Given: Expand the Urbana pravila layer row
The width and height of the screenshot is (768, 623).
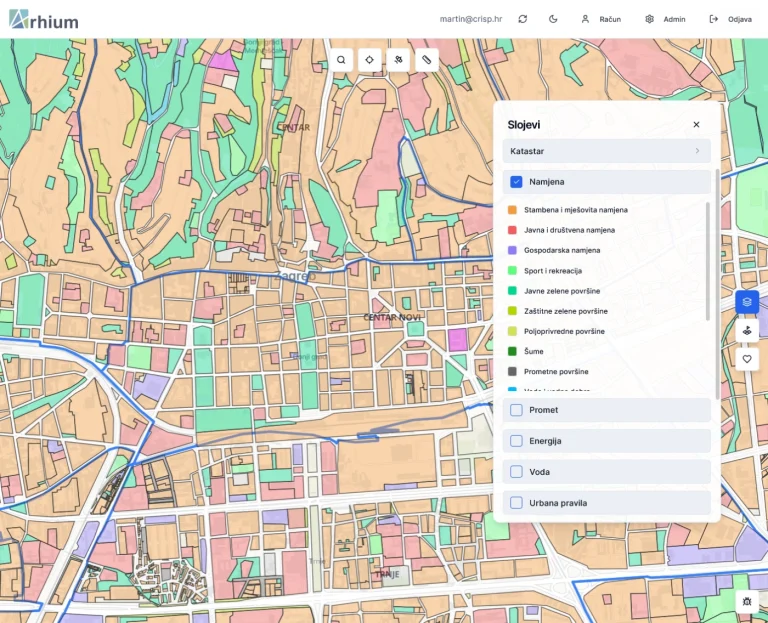Looking at the screenshot, I should (606, 503).
